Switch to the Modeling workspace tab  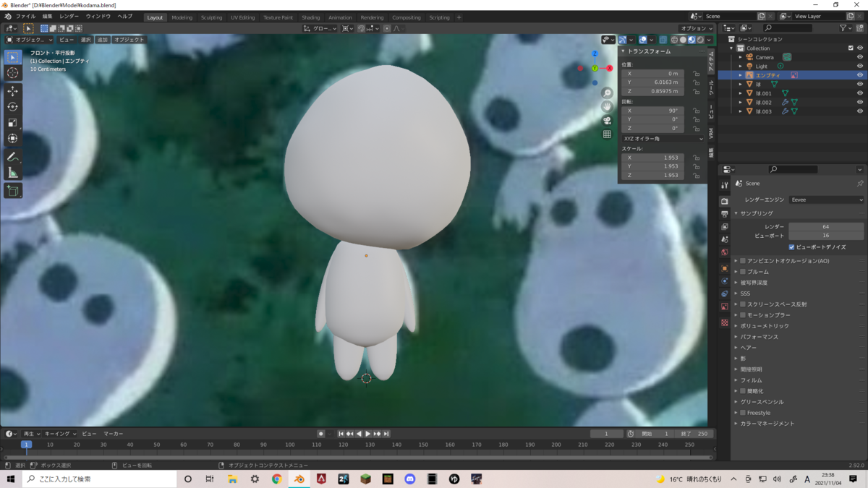182,17
